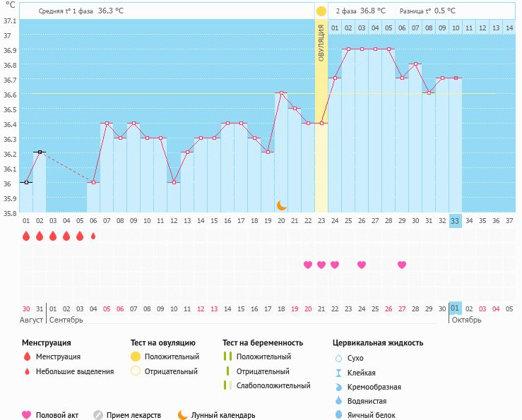The image size is (522, 420).
Task: Click the yellow ovulation test circle in header
Action: click(321, 11)
